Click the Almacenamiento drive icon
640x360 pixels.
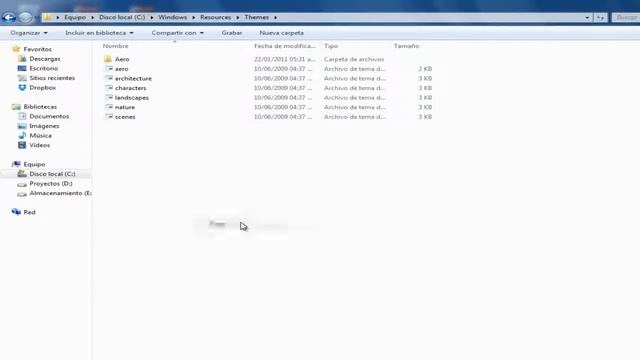(22, 193)
